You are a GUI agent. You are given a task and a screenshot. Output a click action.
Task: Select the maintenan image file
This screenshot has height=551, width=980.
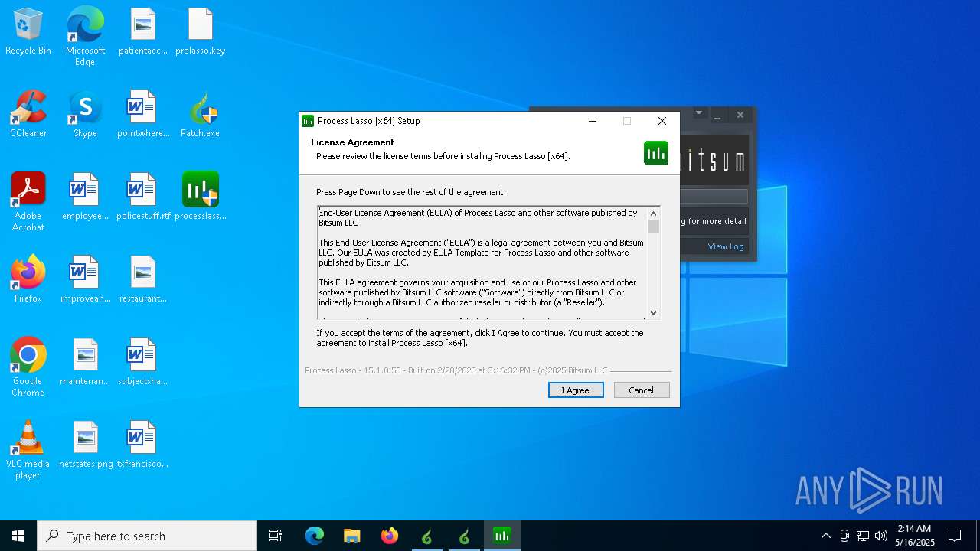85,363
